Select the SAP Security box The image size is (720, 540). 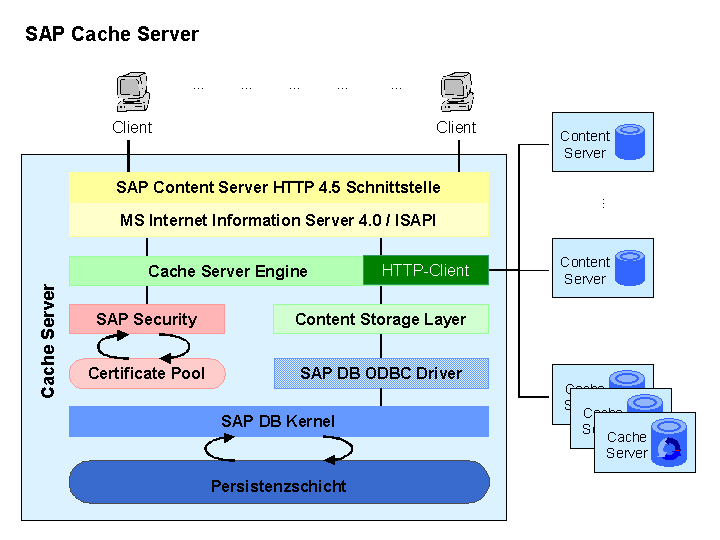tap(147, 319)
